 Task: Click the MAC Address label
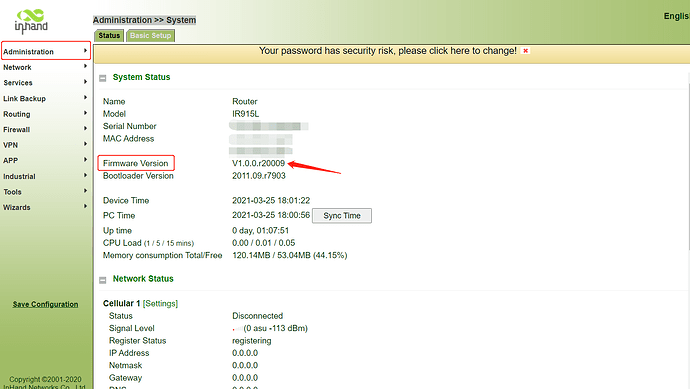[x=128, y=139]
